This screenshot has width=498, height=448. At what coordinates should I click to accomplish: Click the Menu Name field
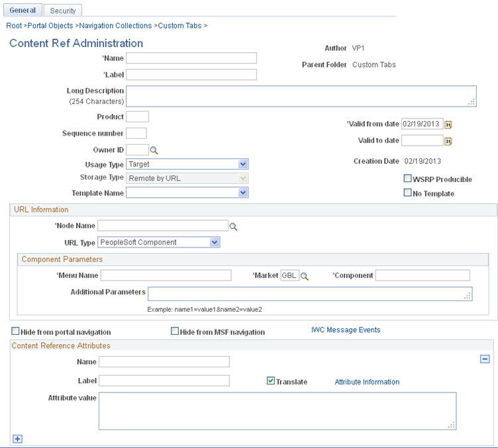click(166, 275)
